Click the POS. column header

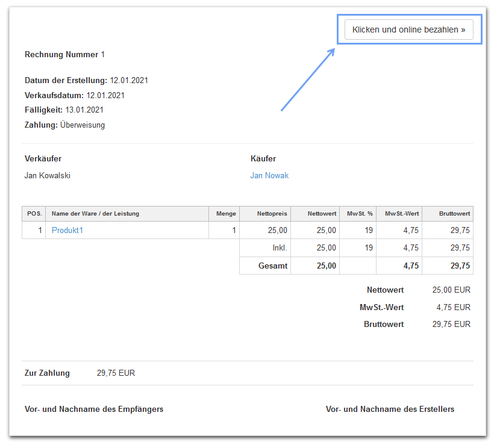[34, 214]
